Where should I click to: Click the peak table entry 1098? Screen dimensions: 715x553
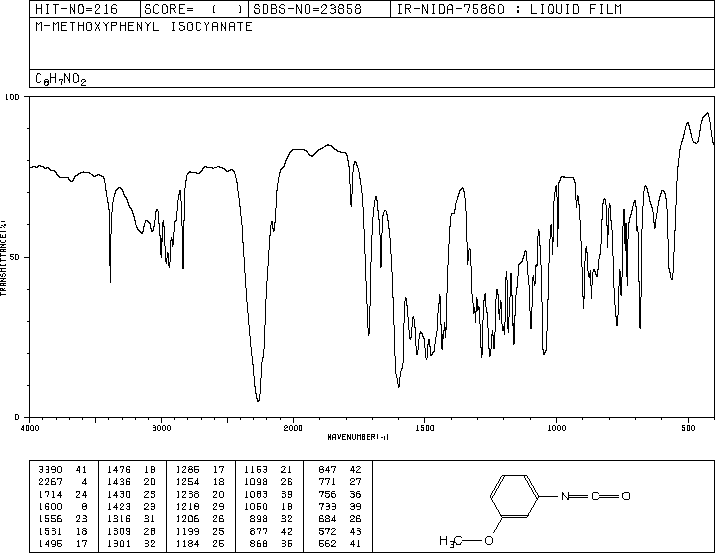tap(256, 482)
